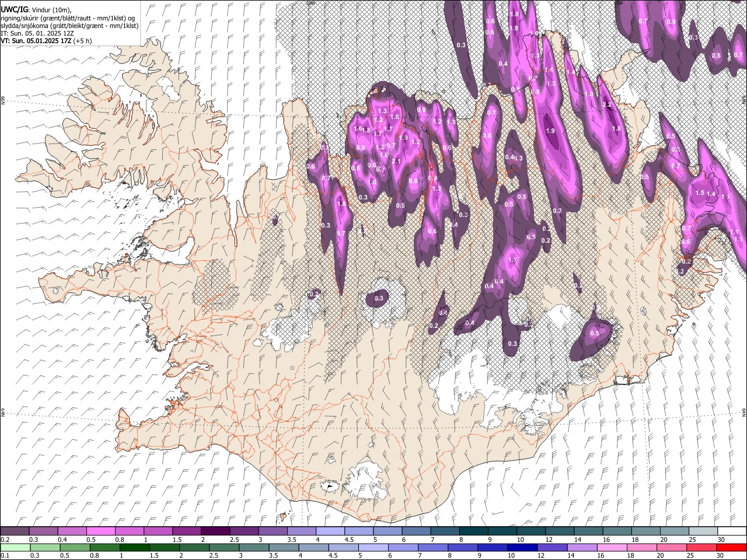Click the rigning/skúrir legend description line
This screenshot has height=560, width=747.
[x=68, y=18]
